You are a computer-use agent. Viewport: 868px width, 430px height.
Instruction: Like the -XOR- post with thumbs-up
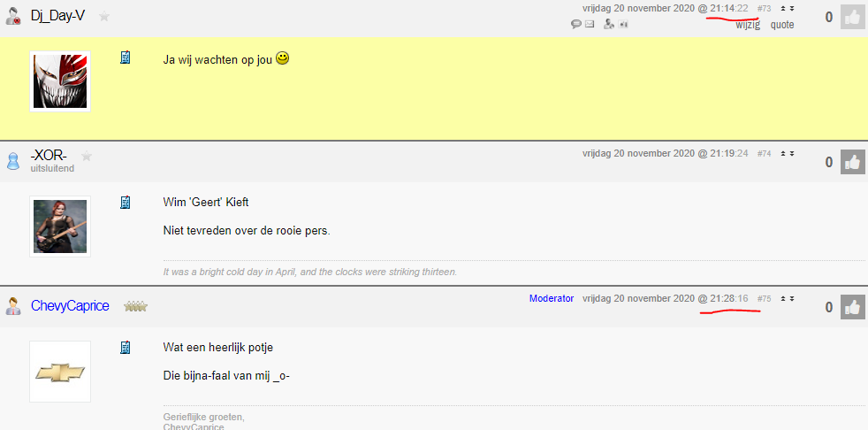(852, 162)
